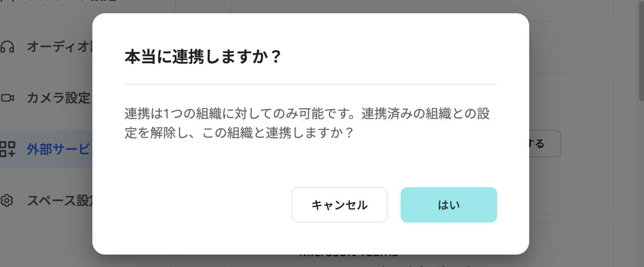Click the teal はい confirmation button
Image resolution: width=644 pixels, height=267 pixels.
point(448,204)
